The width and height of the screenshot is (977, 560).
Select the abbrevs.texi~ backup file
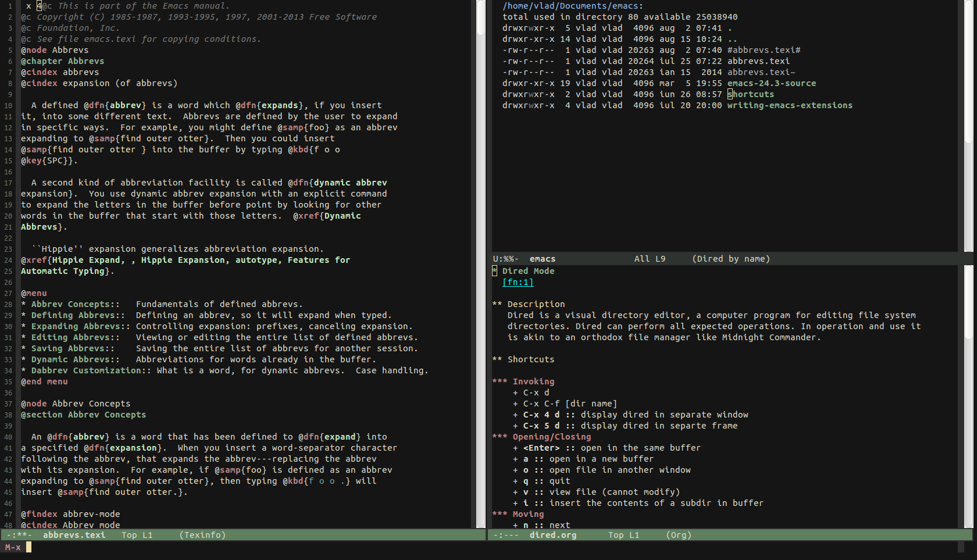[x=761, y=72]
